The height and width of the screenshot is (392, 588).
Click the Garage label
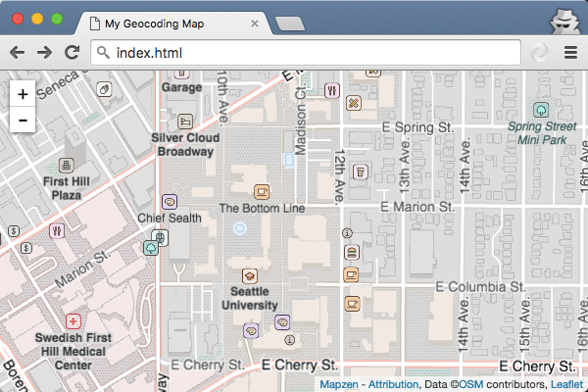181,87
